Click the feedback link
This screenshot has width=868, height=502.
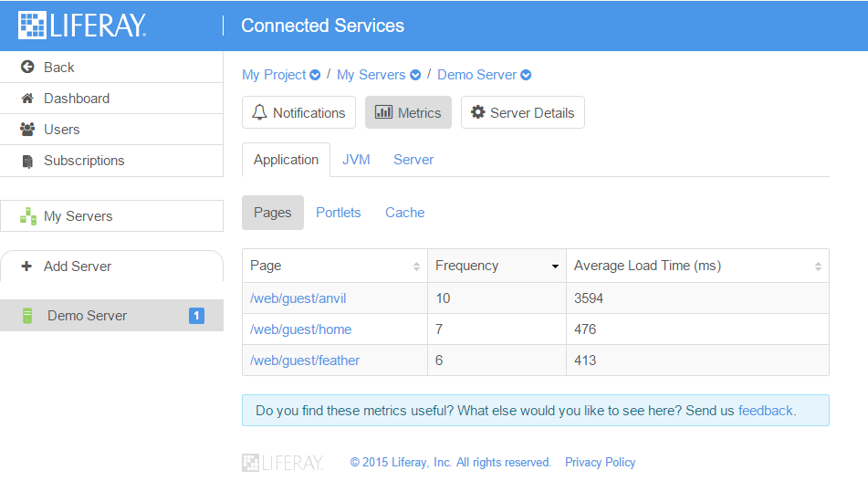point(766,411)
